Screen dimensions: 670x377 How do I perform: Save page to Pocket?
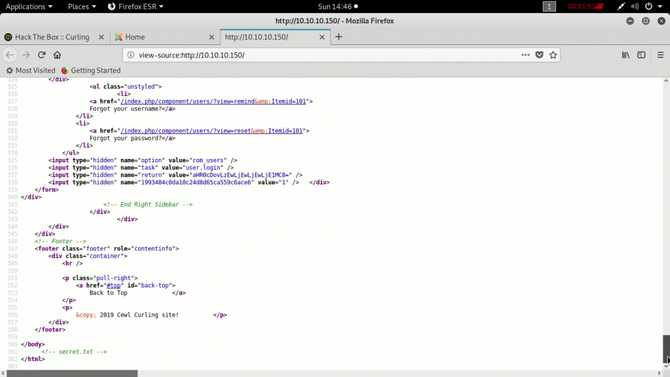pyautogui.click(x=539, y=55)
